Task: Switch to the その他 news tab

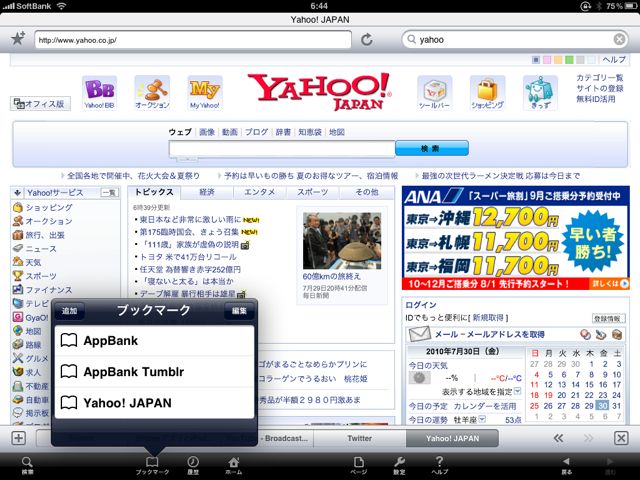Action: [367, 192]
